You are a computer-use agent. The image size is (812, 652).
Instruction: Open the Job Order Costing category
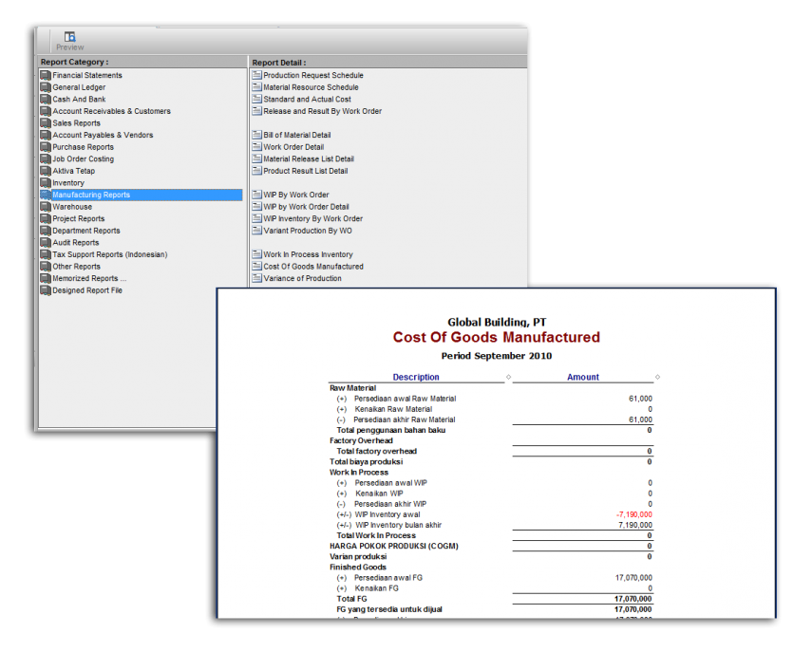pyautogui.click(x=83, y=159)
